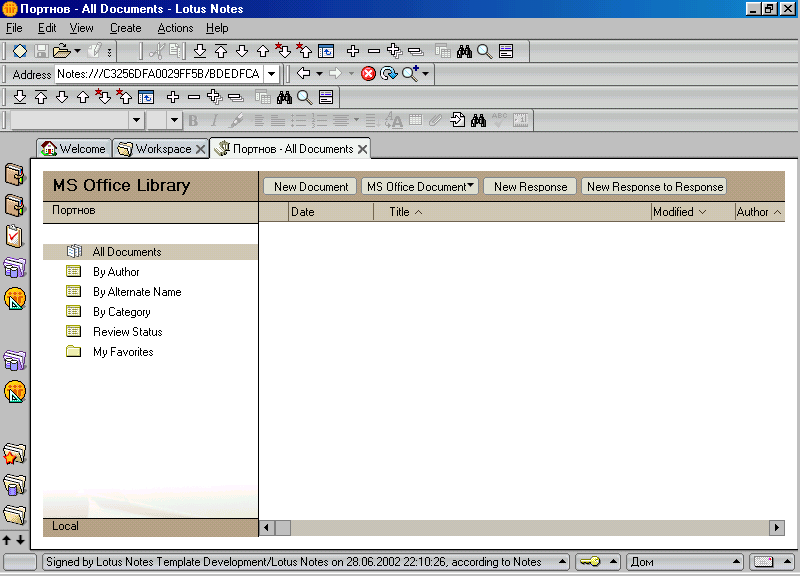Open the Back history dropdown arrow
800x576 pixels.
coord(319,74)
